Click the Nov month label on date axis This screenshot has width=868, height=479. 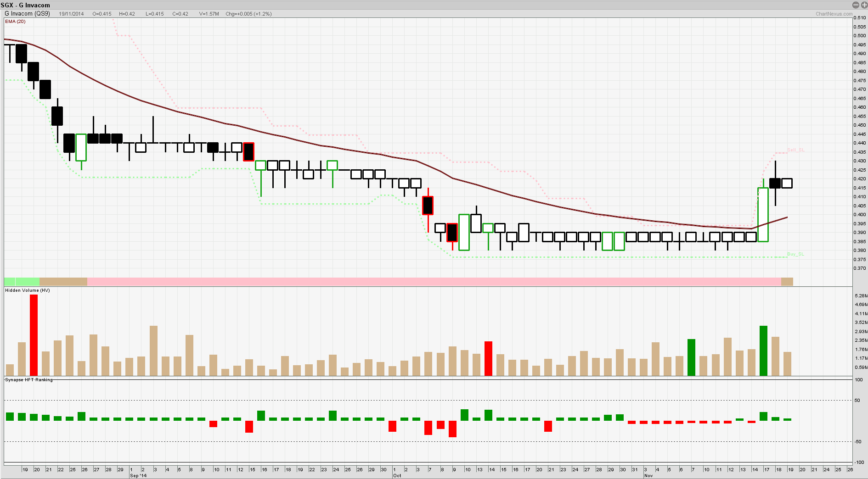648,476
